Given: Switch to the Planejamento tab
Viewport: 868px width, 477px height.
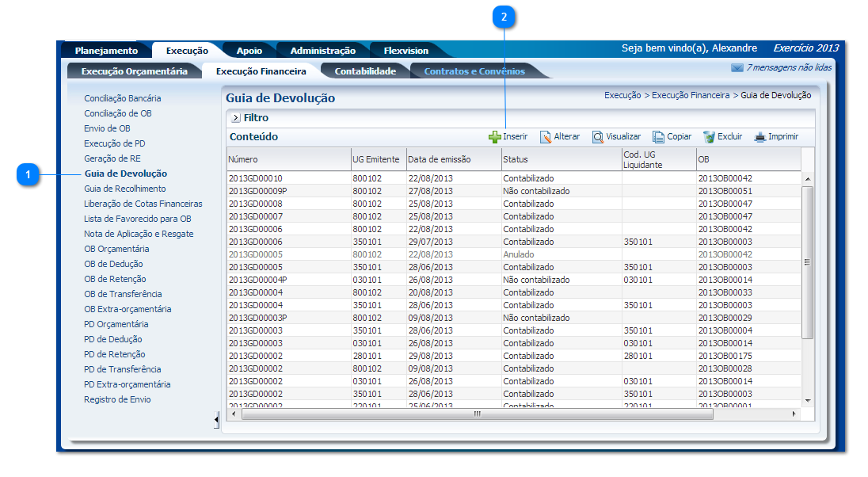Looking at the screenshot, I should (x=106, y=51).
